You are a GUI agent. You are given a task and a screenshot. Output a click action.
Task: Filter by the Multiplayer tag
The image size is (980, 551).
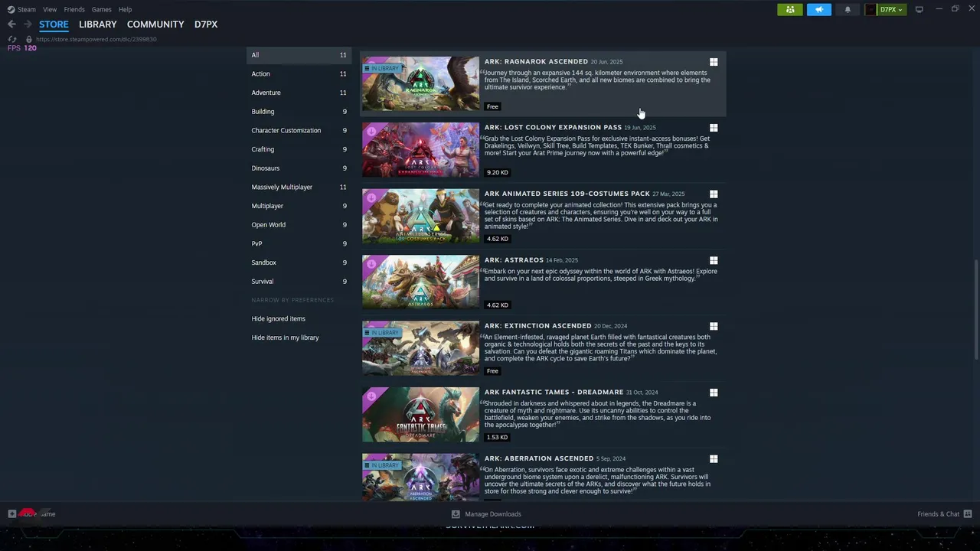[x=299, y=206]
